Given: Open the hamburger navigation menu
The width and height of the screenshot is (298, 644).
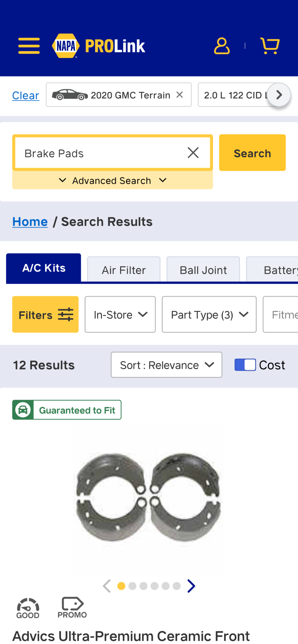Looking at the screenshot, I should (x=29, y=46).
